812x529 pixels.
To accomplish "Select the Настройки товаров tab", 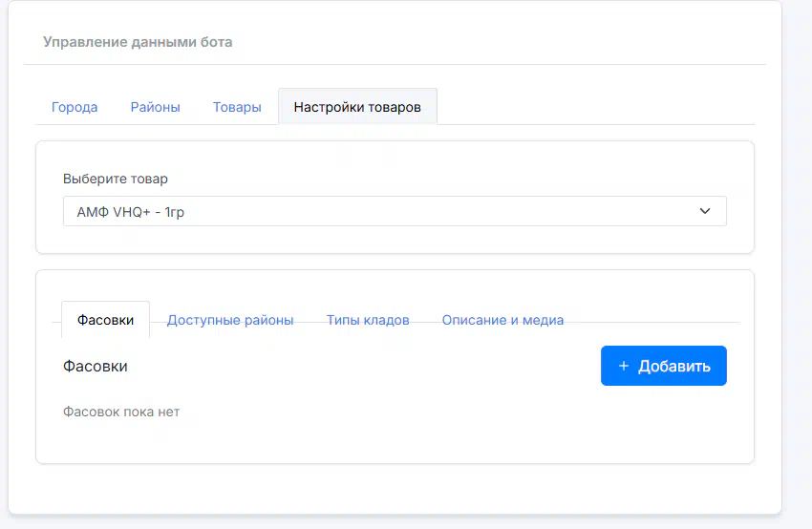I will coord(357,107).
